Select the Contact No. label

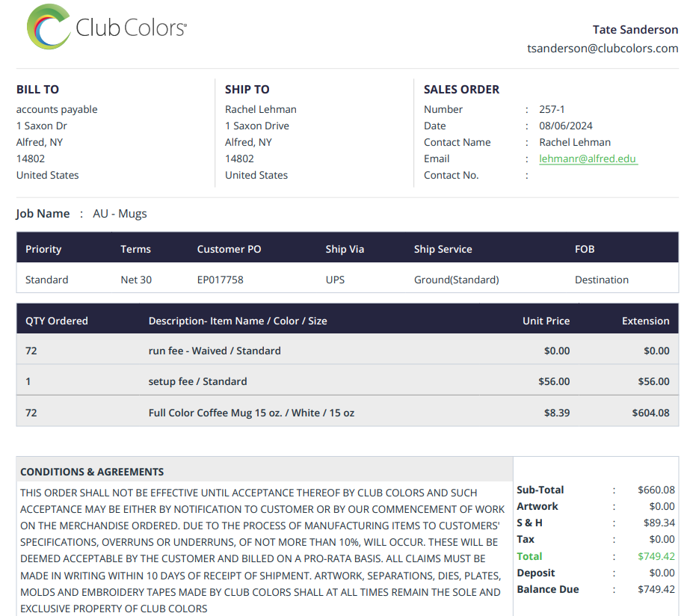click(451, 176)
